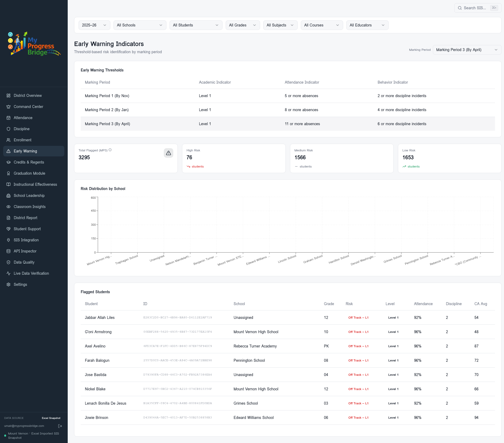Click the Enrollment people icon

point(8,140)
